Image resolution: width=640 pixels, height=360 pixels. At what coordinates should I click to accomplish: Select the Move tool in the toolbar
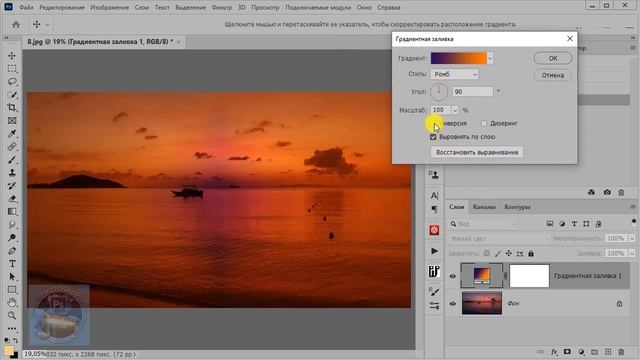(x=12, y=56)
